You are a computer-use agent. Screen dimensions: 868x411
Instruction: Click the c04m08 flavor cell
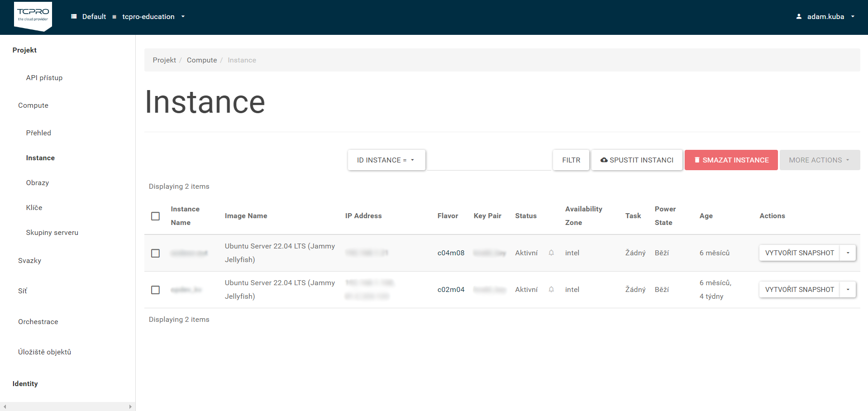(451, 253)
